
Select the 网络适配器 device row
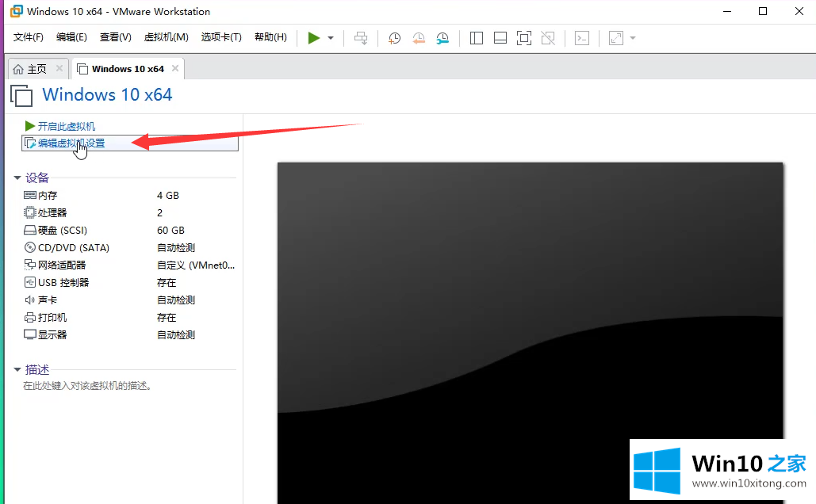[x=129, y=265]
